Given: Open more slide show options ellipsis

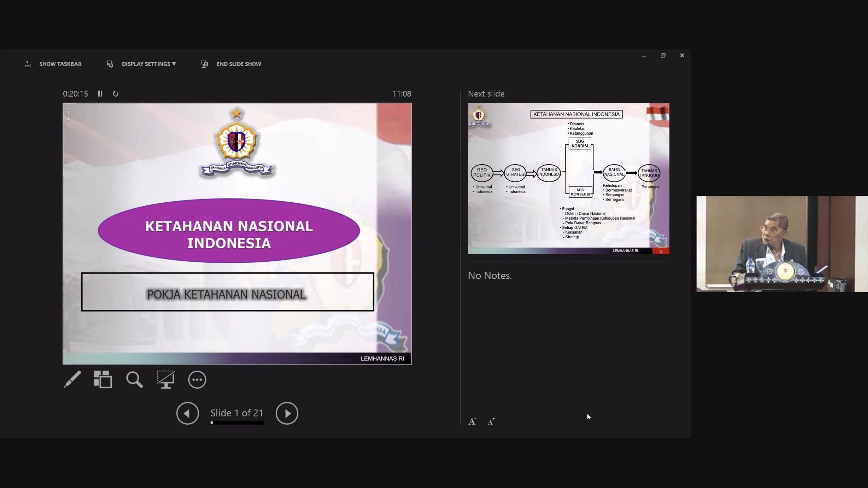Looking at the screenshot, I should coord(197,380).
